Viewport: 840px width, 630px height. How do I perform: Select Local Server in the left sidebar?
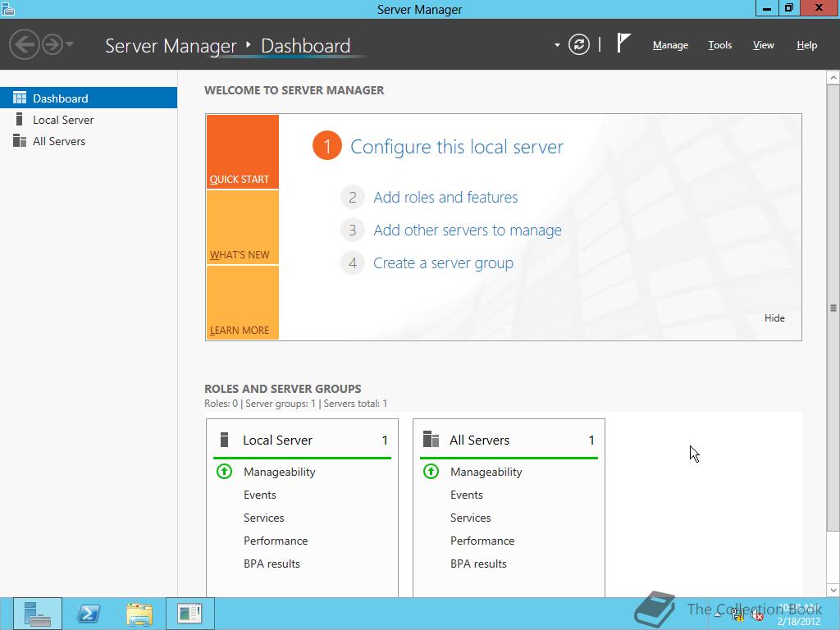click(x=89, y=120)
